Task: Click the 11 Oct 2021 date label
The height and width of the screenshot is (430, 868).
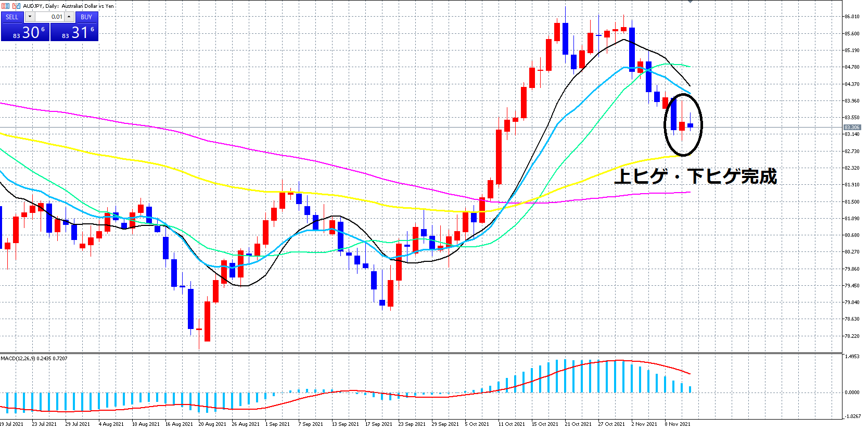Action: click(x=512, y=424)
